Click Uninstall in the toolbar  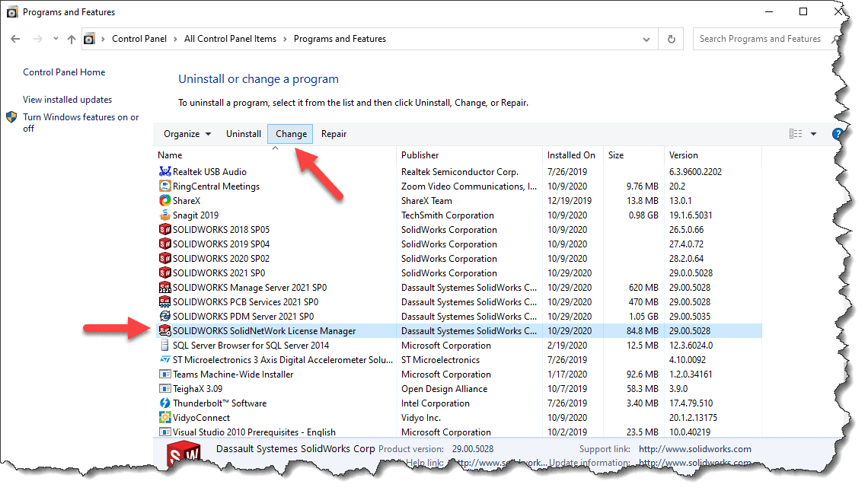pyautogui.click(x=244, y=134)
